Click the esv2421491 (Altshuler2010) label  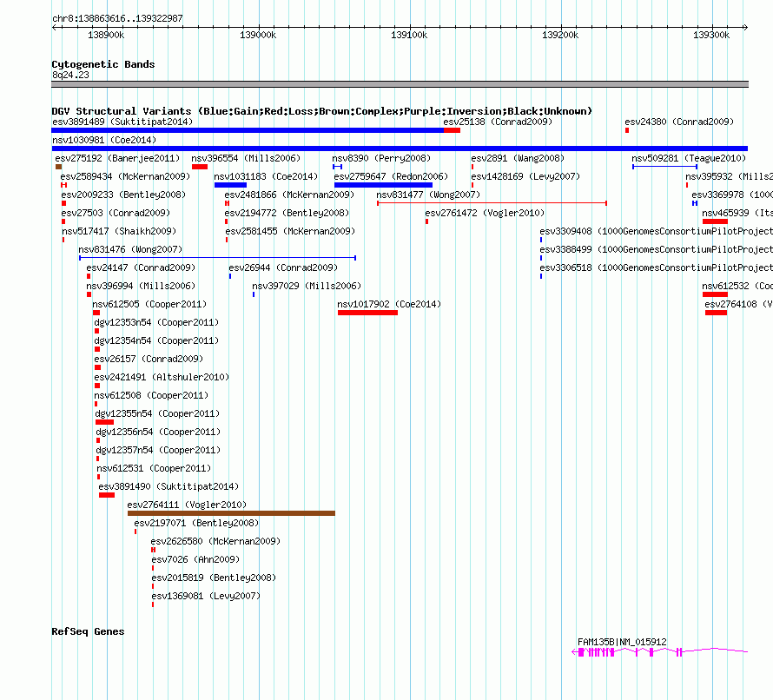162,377
